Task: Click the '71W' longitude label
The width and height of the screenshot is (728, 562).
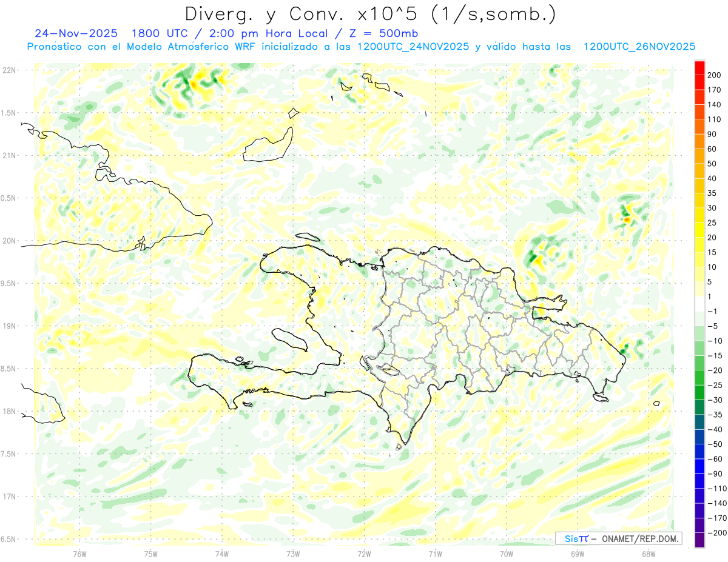Action: coord(435,554)
